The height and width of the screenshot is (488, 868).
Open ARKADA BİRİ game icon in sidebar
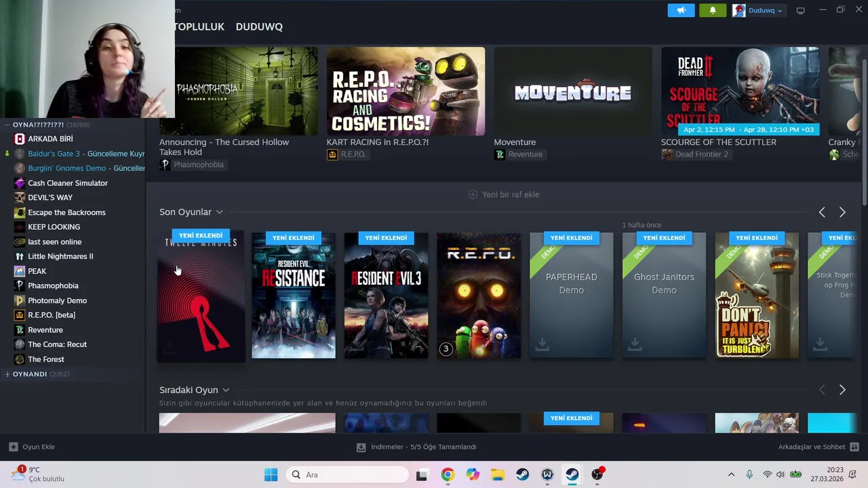point(20,139)
